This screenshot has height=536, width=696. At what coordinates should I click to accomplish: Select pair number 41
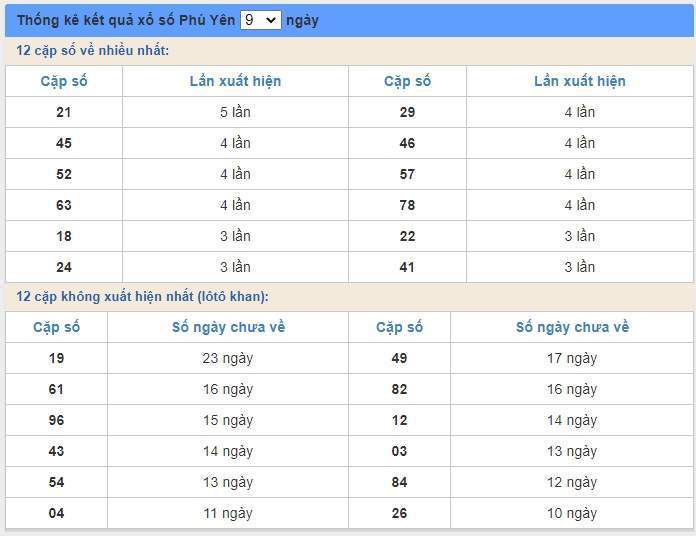point(407,267)
